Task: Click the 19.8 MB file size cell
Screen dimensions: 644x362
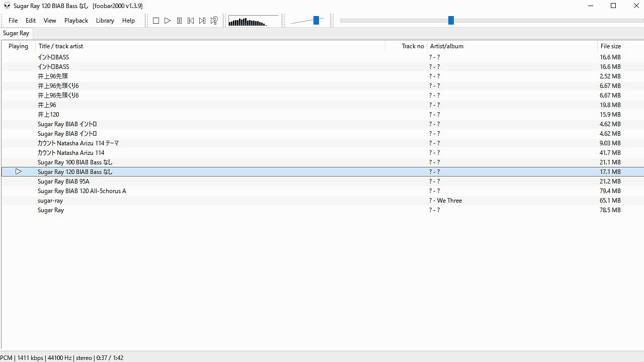Action: [x=610, y=105]
